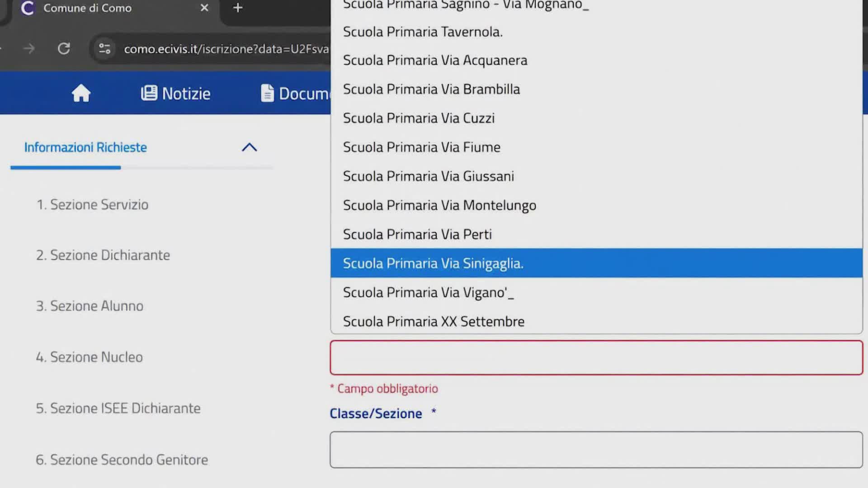
Task: Click the site settings icon in address bar
Action: pyautogui.click(x=104, y=48)
